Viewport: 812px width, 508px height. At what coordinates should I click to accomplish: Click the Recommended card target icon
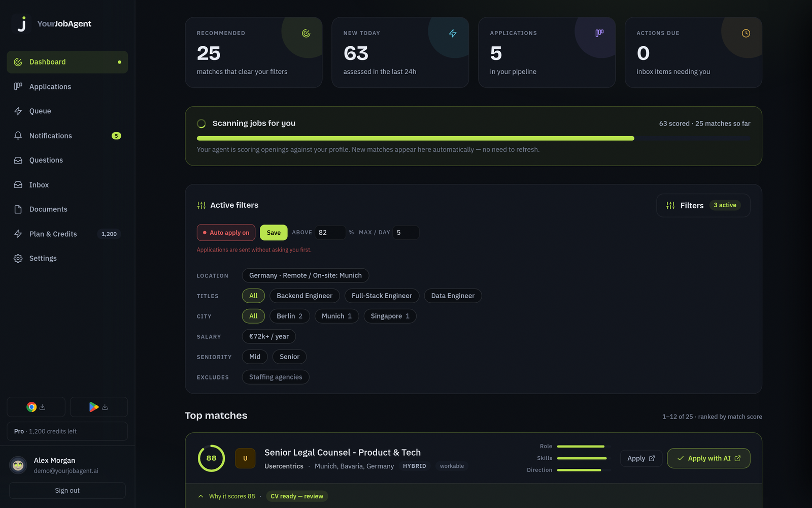point(306,34)
